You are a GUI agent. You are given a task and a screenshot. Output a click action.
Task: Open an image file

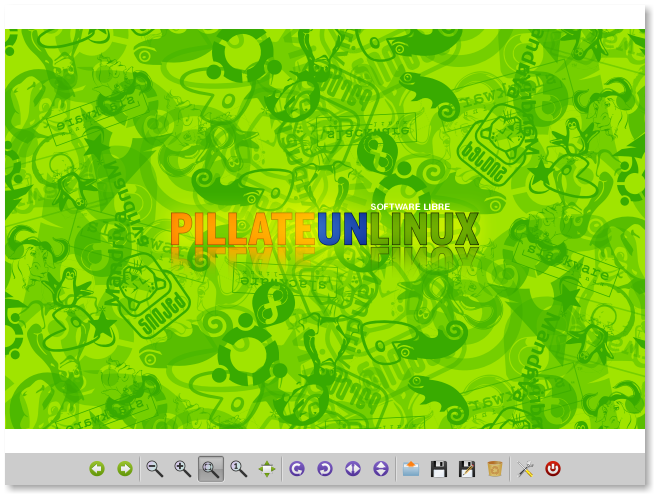411,469
